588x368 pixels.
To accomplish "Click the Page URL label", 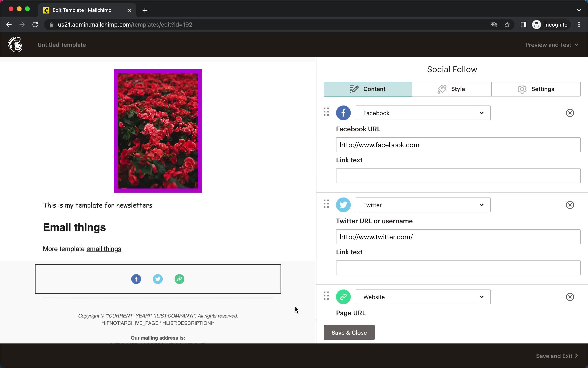I will click(351, 313).
